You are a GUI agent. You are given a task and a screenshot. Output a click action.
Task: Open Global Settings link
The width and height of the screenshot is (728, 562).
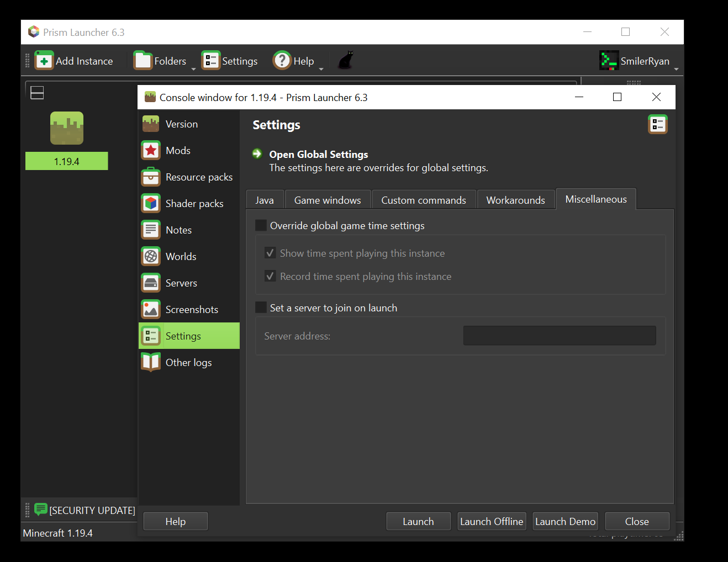pyautogui.click(x=318, y=154)
